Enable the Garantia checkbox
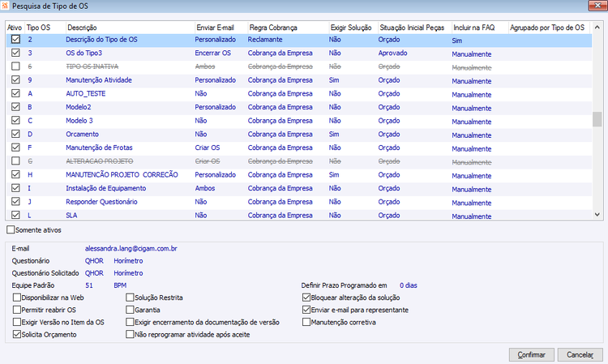Screen dimensions: 608x364 tap(130, 310)
